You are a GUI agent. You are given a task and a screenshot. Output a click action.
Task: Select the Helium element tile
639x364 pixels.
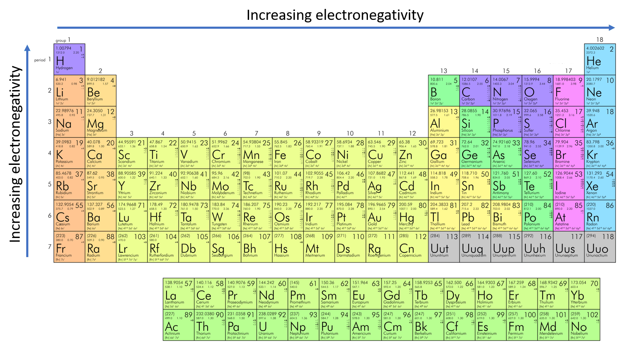pos(600,59)
